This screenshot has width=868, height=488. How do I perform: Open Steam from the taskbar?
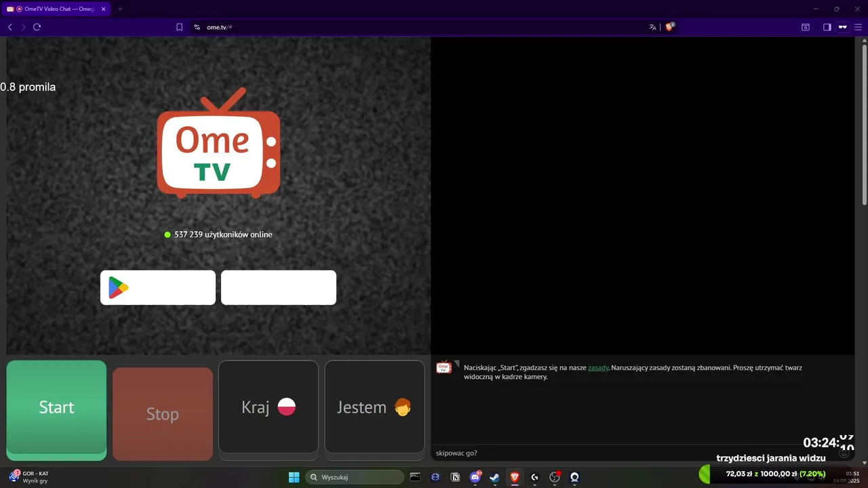[x=495, y=477]
